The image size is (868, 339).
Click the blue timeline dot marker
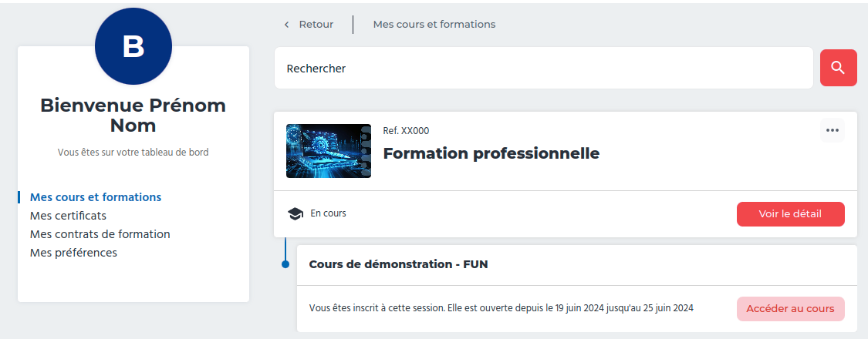coord(285,264)
